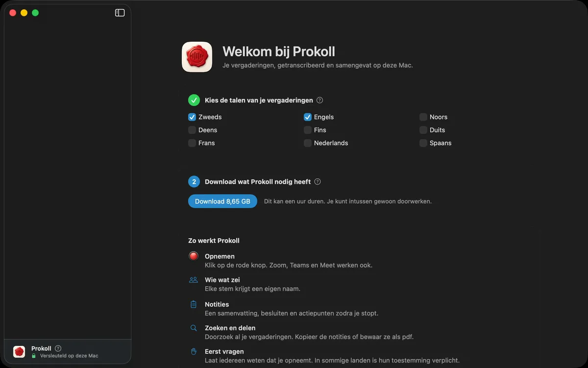Click the Notities feature title
This screenshot has width=588, height=368.
(x=217, y=304)
